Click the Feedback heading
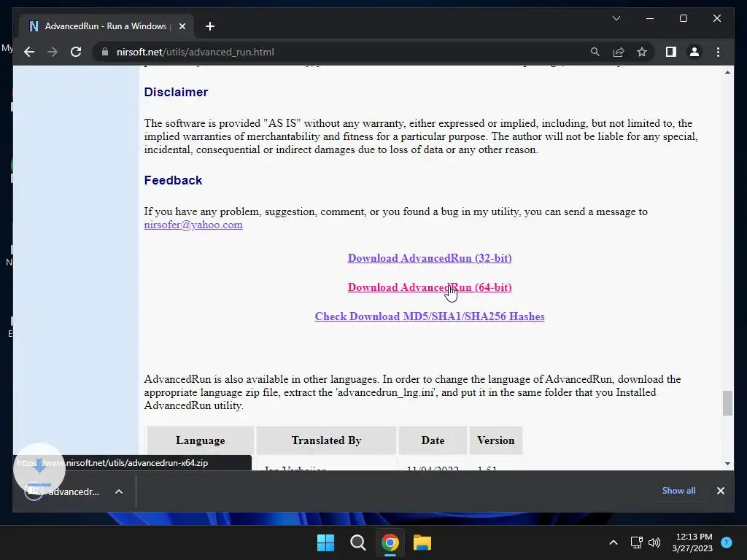This screenshot has width=747, height=560. [173, 180]
